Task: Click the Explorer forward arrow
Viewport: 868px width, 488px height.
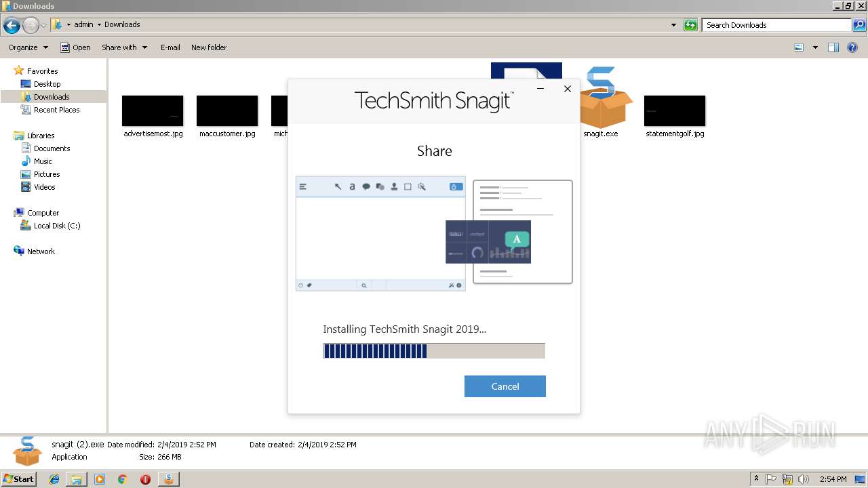Action: (x=31, y=26)
